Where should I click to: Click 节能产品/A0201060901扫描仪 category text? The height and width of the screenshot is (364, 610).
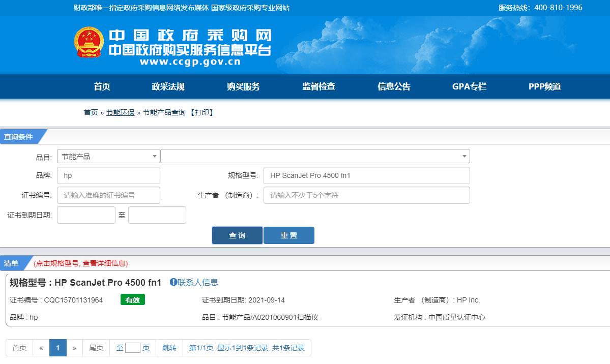(x=270, y=317)
